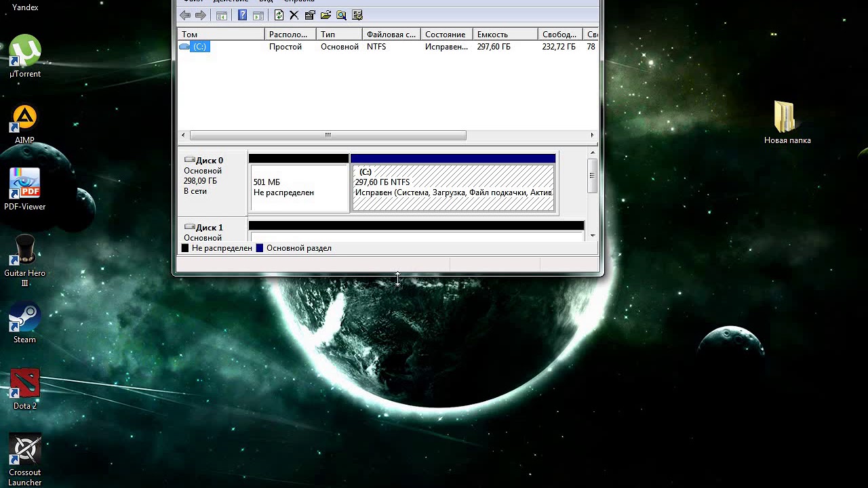
Task: Sort by the 'Тип' column header
Action: click(x=339, y=35)
